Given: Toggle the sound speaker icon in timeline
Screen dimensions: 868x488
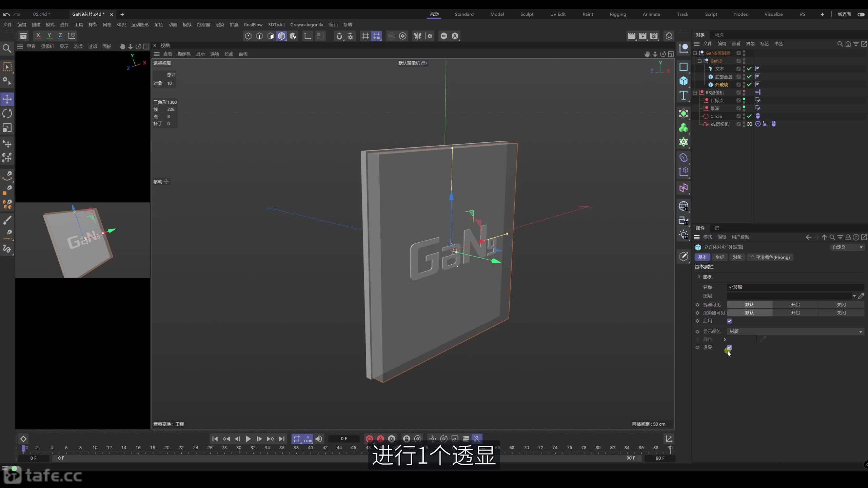Looking at the screenshot, I should (x=319, y=439).
